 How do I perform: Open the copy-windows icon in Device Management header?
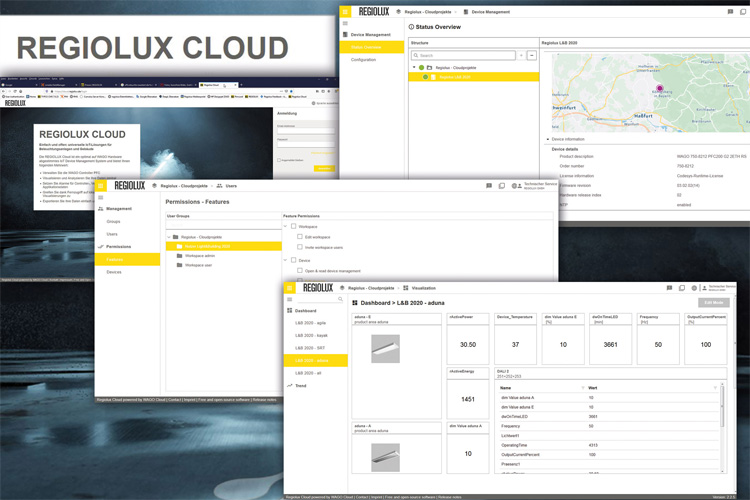coord(743,12)
